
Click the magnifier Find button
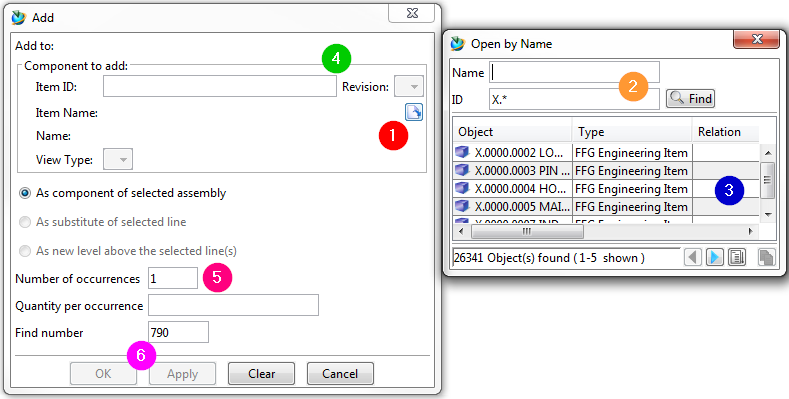[690, 98]
